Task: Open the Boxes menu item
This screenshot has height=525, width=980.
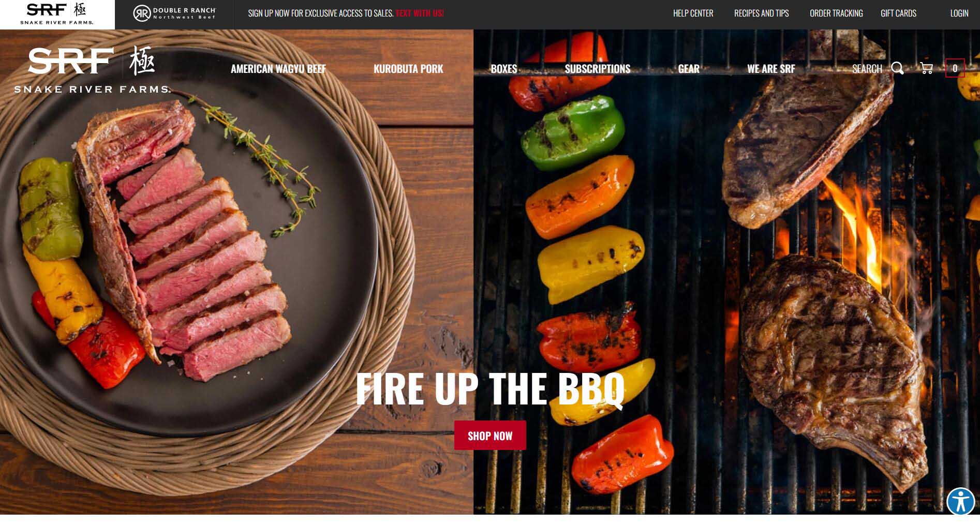Action: 503,69
